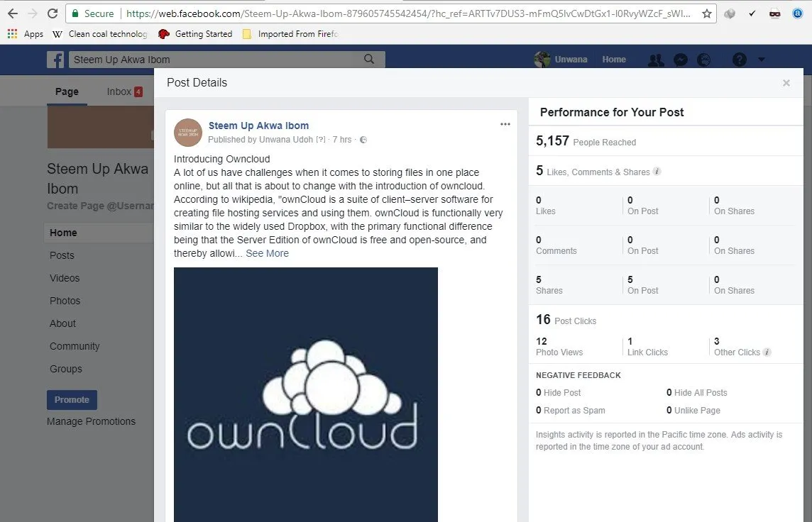
Task: Click 0 Report as Spam entry
Action: (x=570, y=410)
